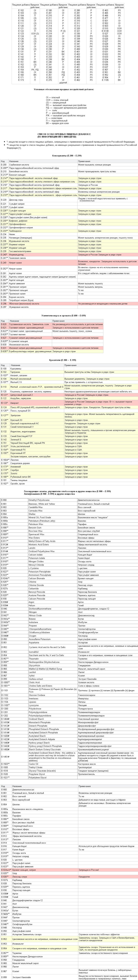Click the "E 907" code in top table
Screen dimensions: 138x980
click(105, 70)
